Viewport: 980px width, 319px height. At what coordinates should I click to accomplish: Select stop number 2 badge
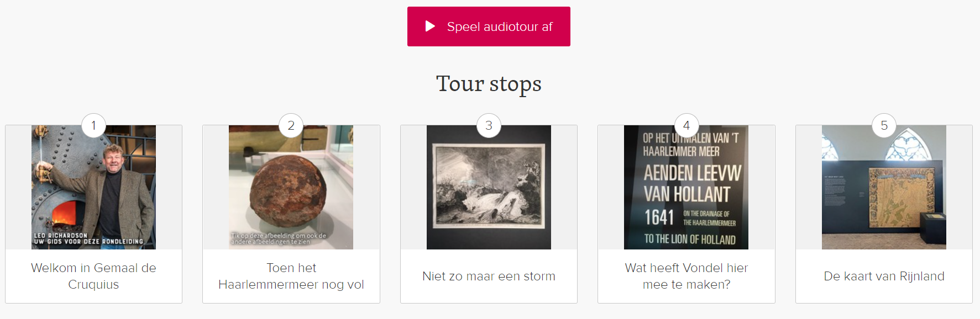(291, 125)
